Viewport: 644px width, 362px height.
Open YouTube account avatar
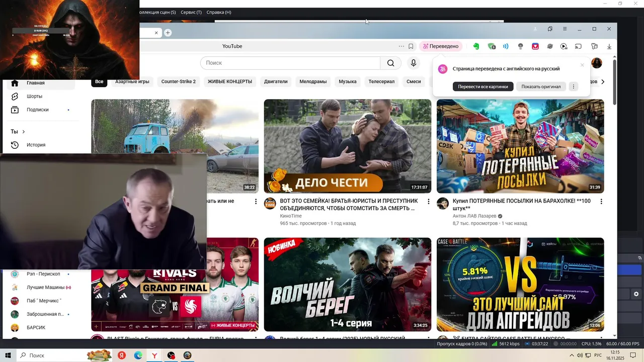pyautogui.click(x=597, y=63)
